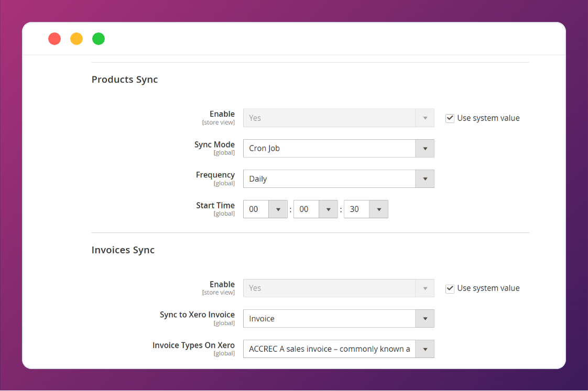This screenshot has width=588, height=391.
Task: Open the Start Time seconds dropdown showing 30
Action: pos(366,209)
